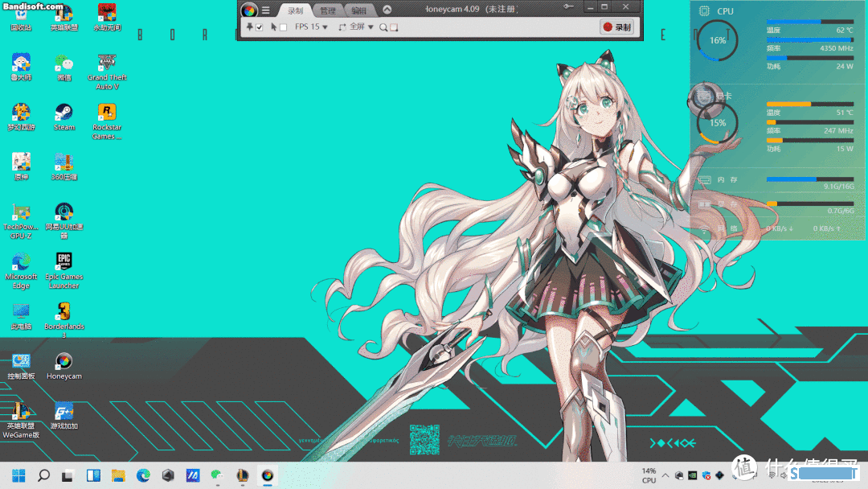
Task: Click the magnifier search-window icon in Honeycam
Action: click(383, 27)
